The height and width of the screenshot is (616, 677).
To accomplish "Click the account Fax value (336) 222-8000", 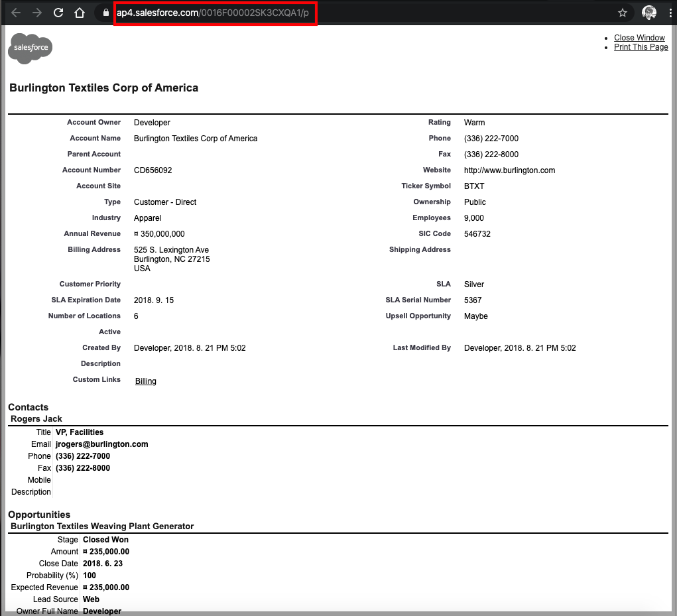I will 491,154.
